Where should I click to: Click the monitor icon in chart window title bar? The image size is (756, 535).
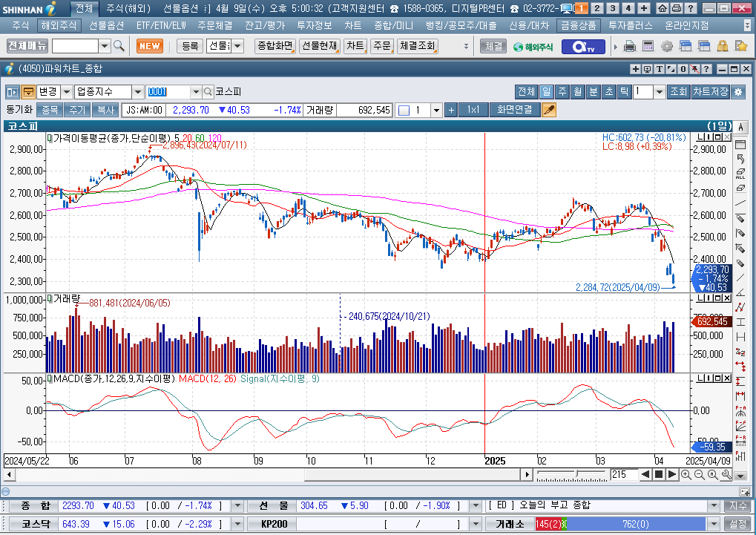click(x=647, y=69)
